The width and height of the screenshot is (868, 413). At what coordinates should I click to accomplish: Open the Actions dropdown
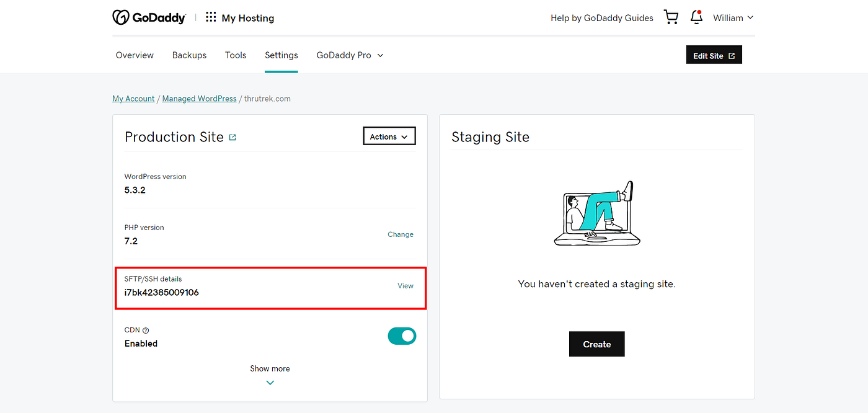tap(389, 136)
